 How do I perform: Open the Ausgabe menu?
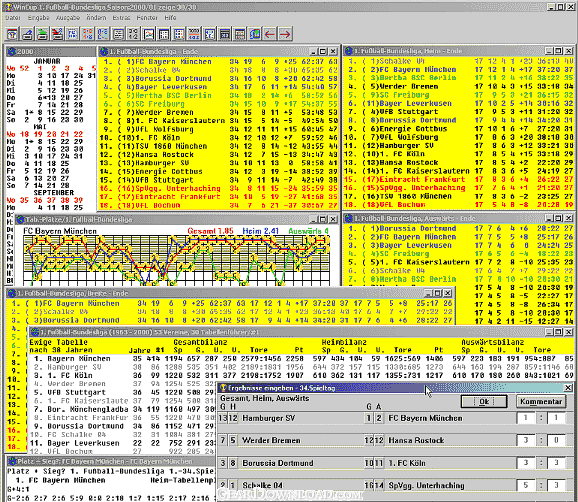tap(68, 17)
